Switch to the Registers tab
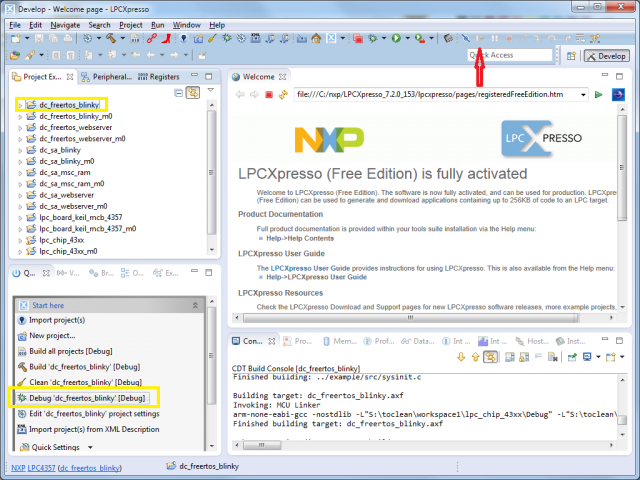This screenshot has height=480, width=640. pos(159,77)
